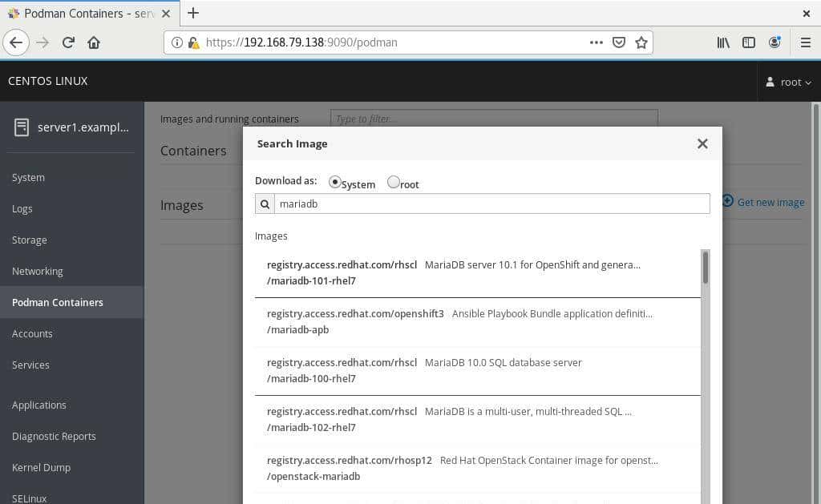Click the server1.example host icon
The height and width of the screenshot is (504, 821).
tap(22, 127)
